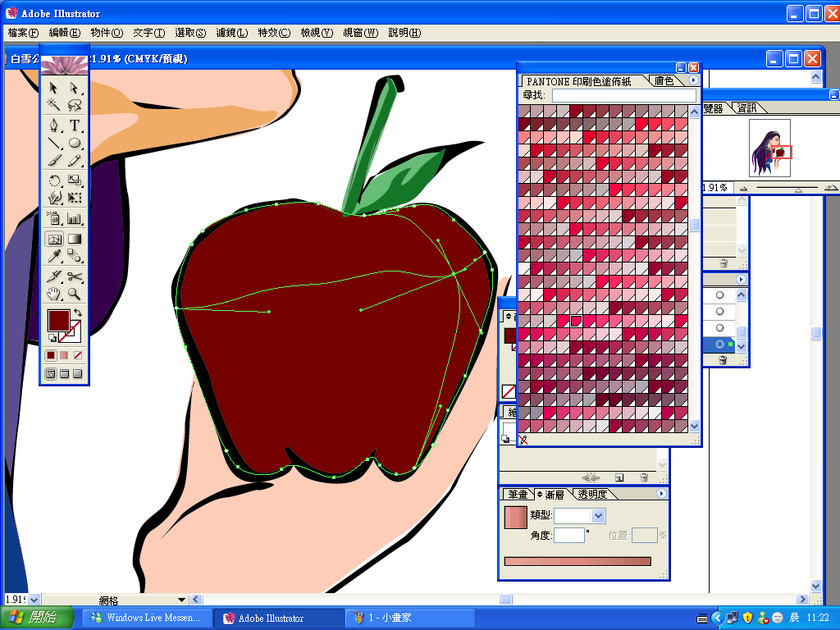Select the Rotate tool

[x=53, y=180]
